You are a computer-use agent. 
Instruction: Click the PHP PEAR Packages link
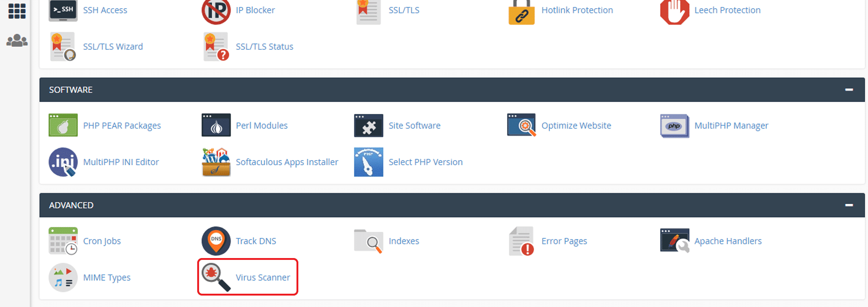(122, 125)
